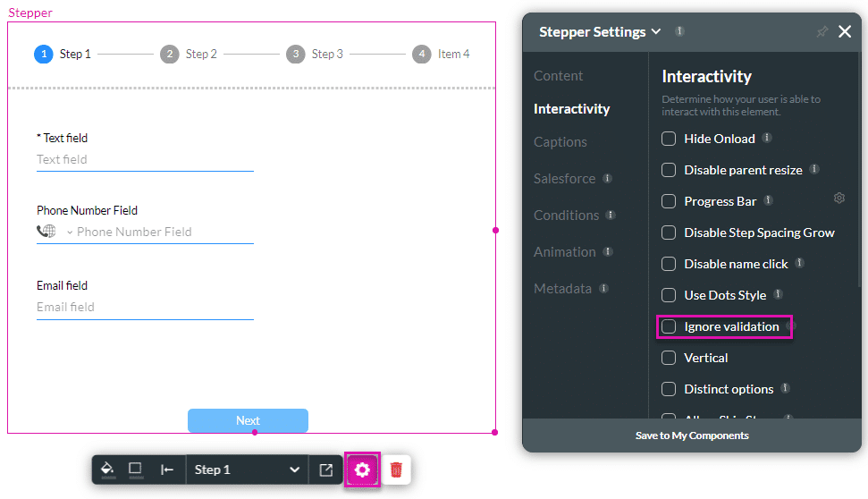
Task: Click the Next button
Action: [248, 420]
